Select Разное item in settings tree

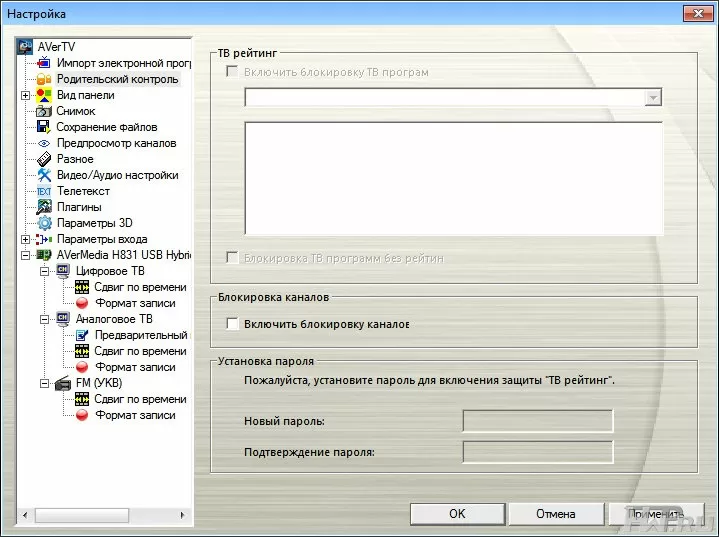coord(75,159)
